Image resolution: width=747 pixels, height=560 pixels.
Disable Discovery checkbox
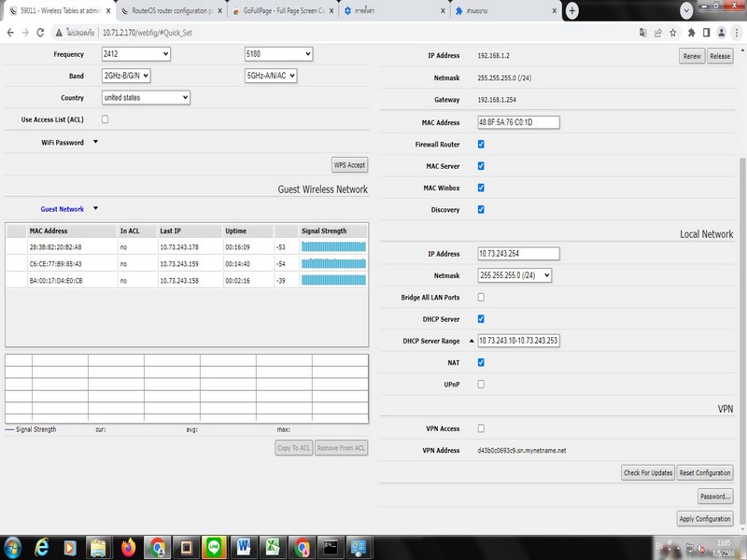(x=481, y=209)
